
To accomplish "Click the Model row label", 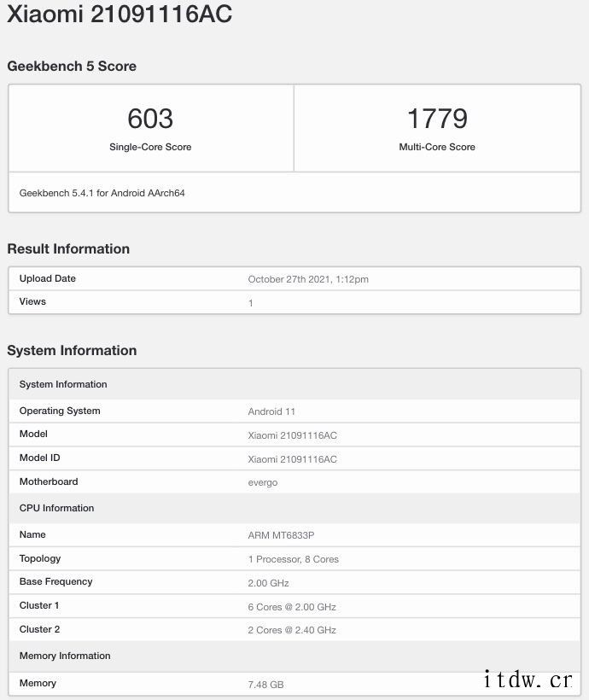I will pyautogui.click(x=33, y=434).
